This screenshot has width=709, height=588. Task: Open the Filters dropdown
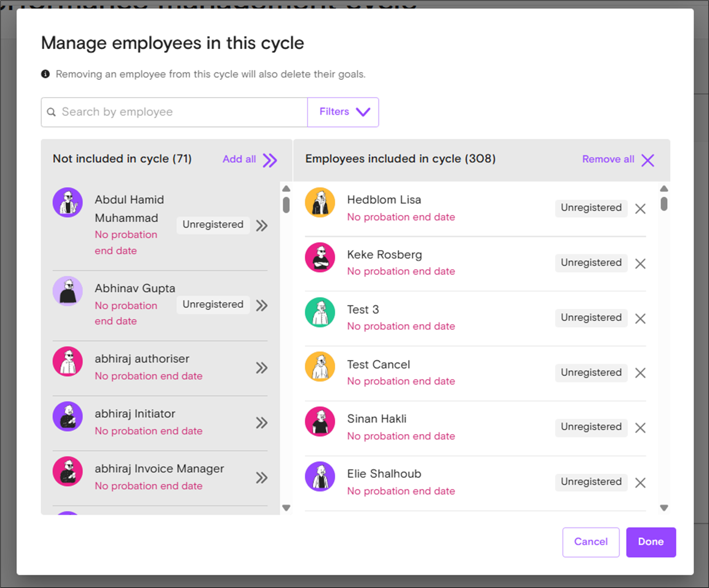tap(343, 112)
